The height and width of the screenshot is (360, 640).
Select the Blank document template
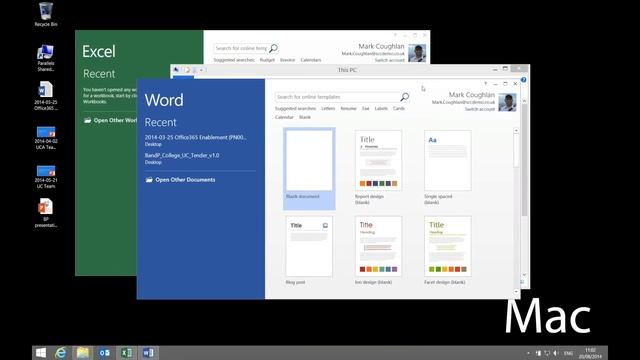coord(309,169)
